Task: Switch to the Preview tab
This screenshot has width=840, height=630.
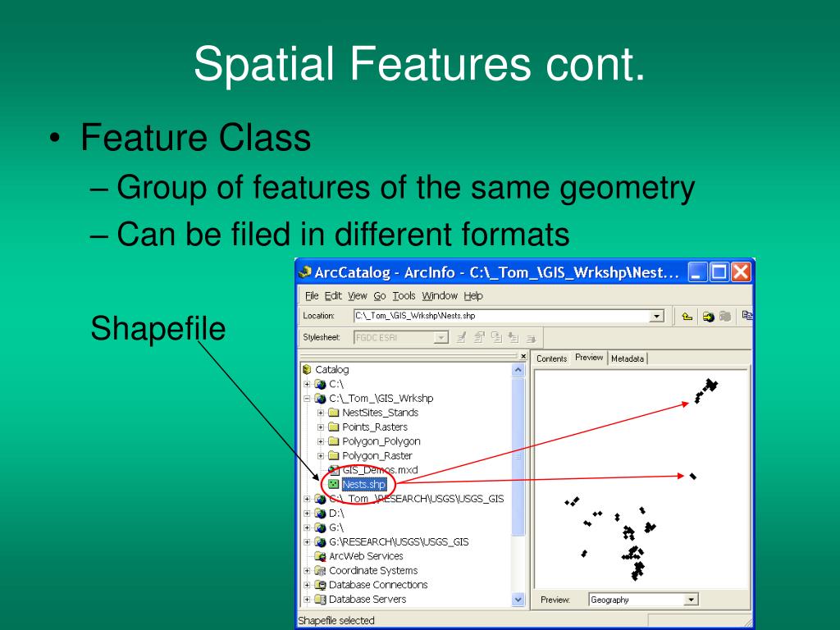Action: [589, 358]
